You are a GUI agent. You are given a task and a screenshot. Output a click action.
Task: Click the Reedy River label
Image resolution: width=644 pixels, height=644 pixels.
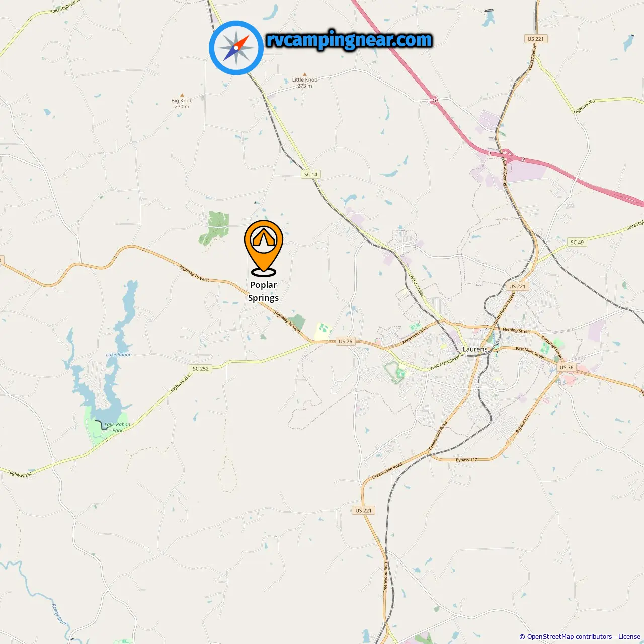coord(59,614)
